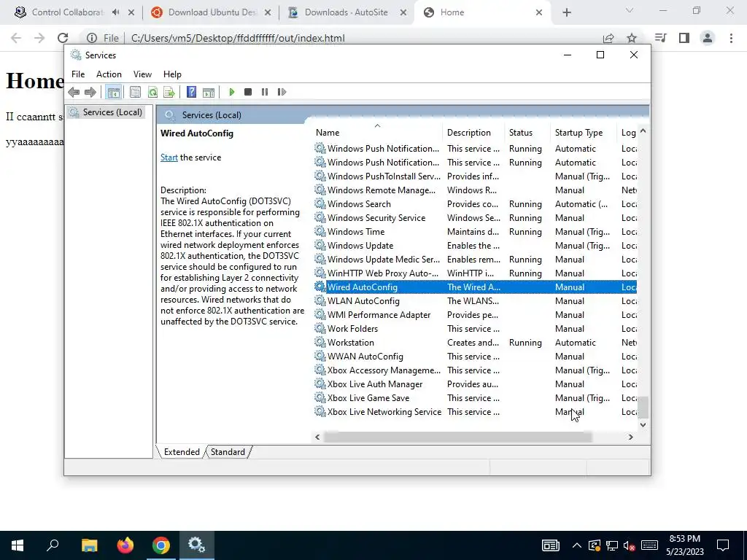Start Service with green play icon
The width and height of the screenshot is (747, 560).
point(231,92)
